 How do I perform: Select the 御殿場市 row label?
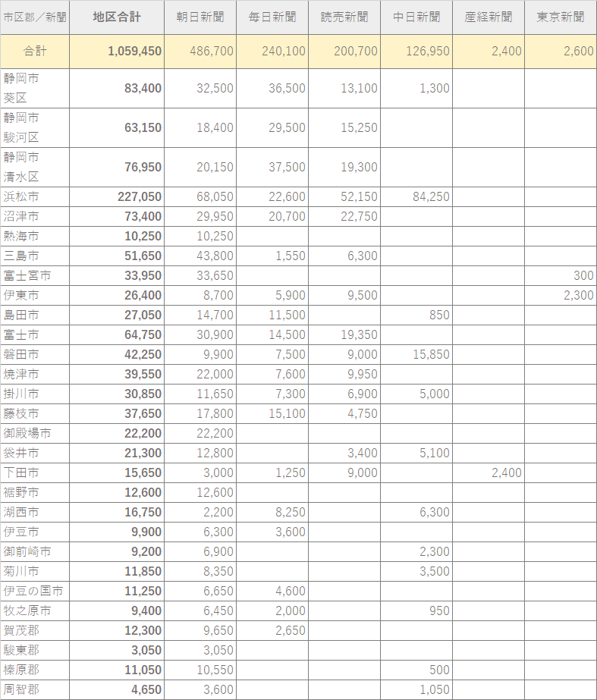point(35,433)
